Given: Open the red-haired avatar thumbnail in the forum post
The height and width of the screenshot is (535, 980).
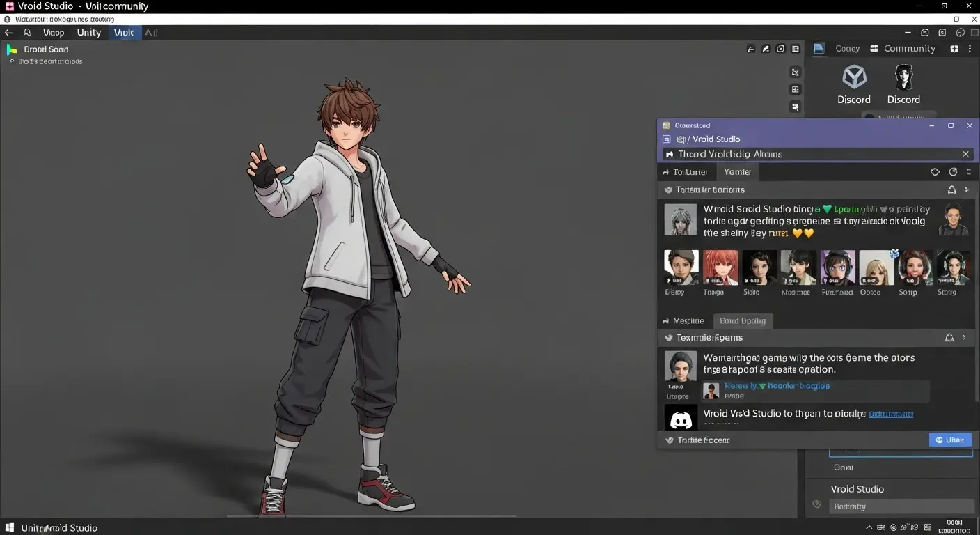Looking at the screenshot, I should tap(720, 267).
